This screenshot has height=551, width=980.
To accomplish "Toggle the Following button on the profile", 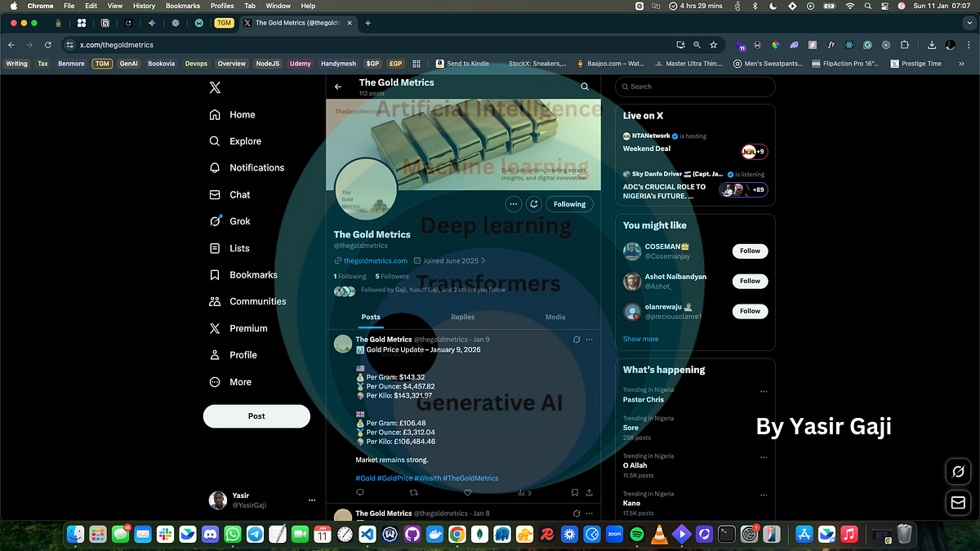I will click(x=569, y=204).
